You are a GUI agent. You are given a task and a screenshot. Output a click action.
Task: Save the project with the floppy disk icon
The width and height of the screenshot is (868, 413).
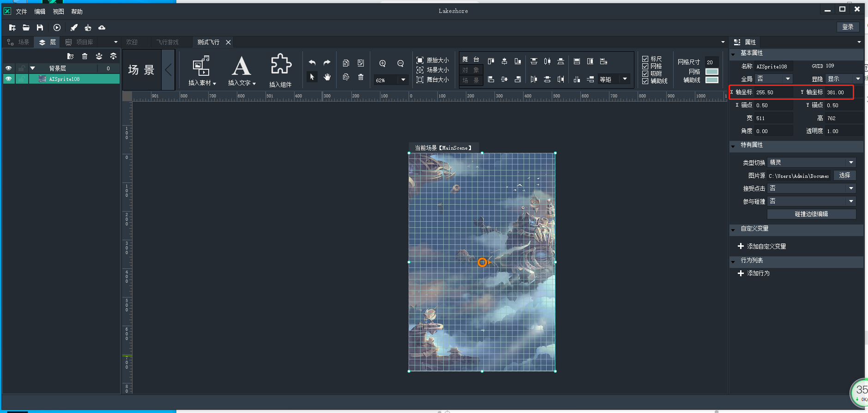40,28
